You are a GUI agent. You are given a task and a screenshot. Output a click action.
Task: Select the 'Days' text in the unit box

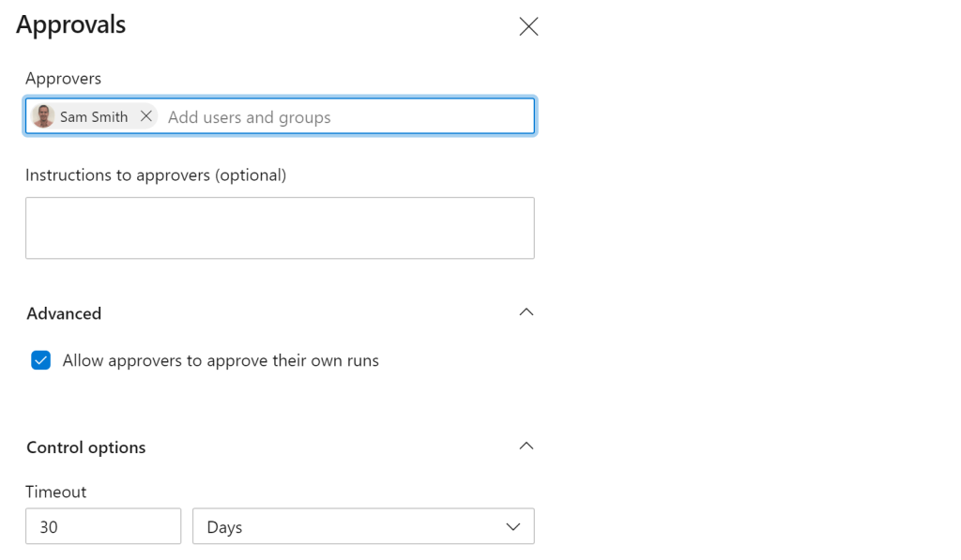click(224, 527)
